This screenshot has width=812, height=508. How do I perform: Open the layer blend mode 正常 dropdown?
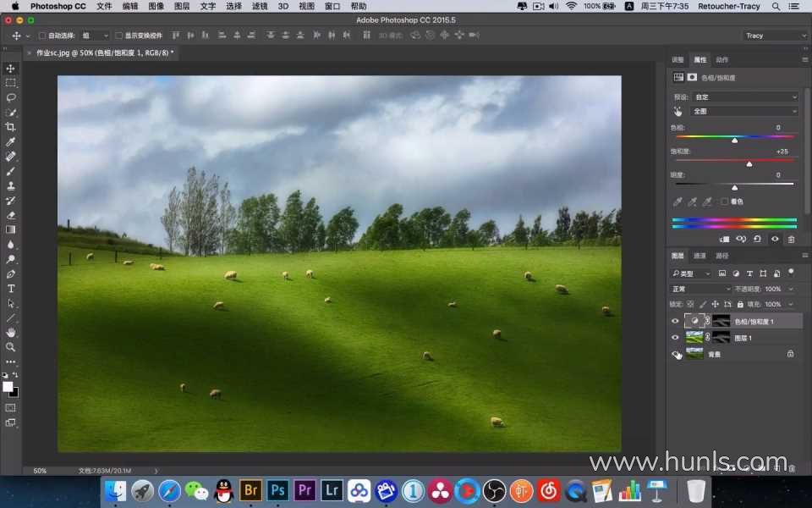[x=700, y=289]
